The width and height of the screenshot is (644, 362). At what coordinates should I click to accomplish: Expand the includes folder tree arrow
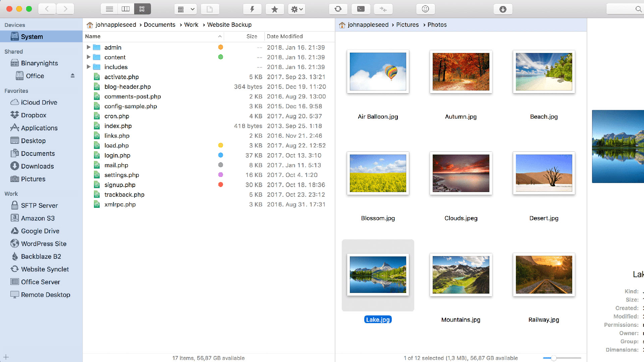(x=89, y=67)
